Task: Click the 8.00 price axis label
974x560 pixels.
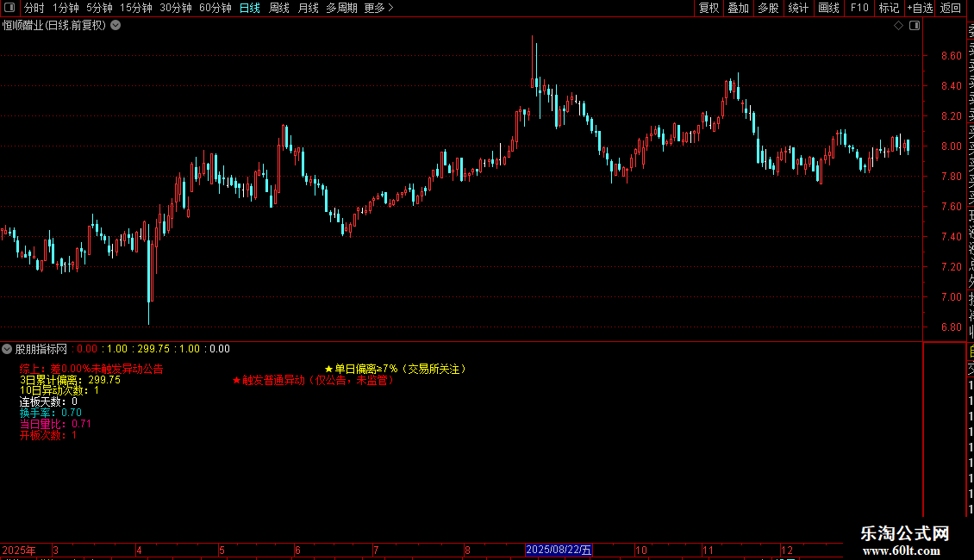Action: (951, 146)
